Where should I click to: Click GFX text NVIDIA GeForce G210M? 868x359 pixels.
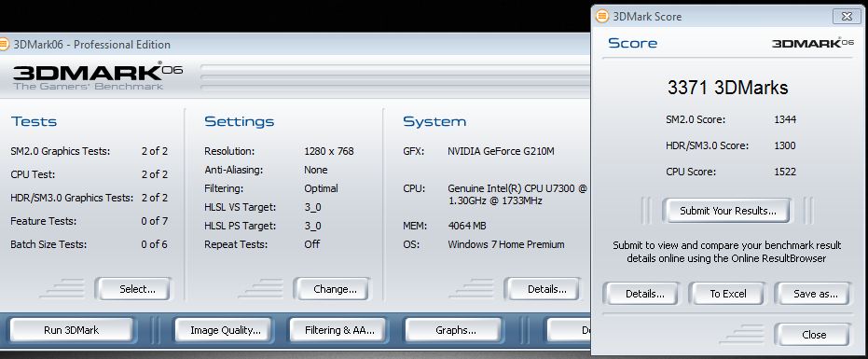(x=501, y=151)
